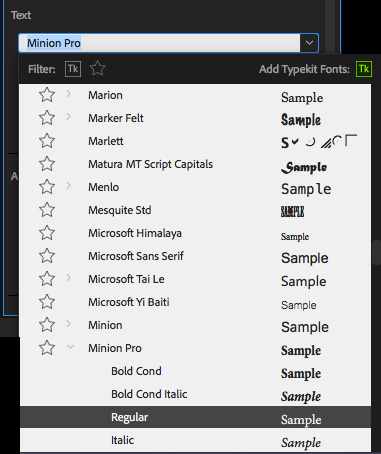Image resolution: width=381 pixels, height=454 pixels.
Task: Click the Minion Pro font name field
Action: [159, 43]
